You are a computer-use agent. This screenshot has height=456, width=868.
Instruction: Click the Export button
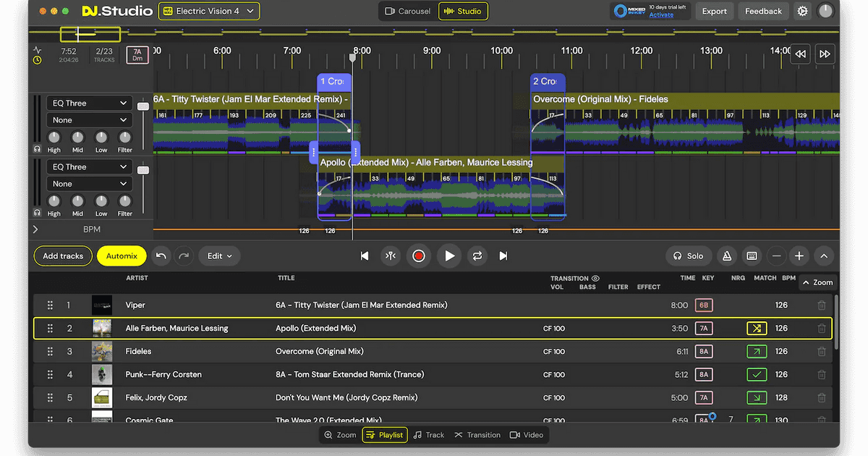[x=714, y=11]
